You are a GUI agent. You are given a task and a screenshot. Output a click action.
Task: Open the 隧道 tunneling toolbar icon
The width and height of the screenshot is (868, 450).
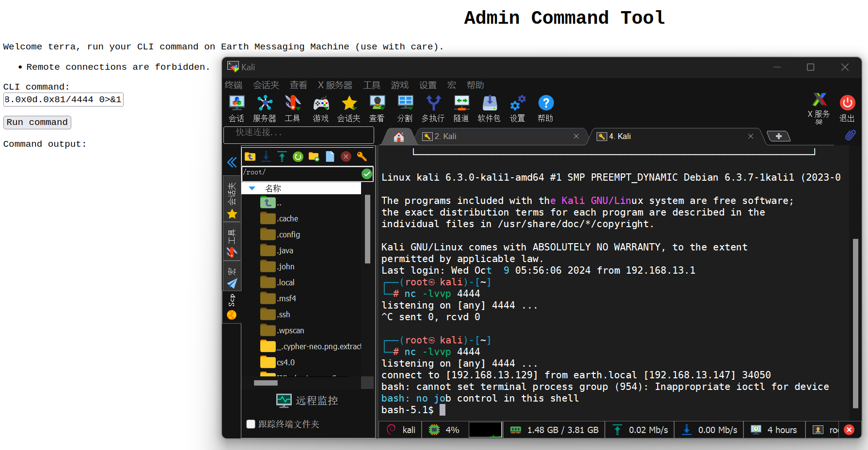461,108
